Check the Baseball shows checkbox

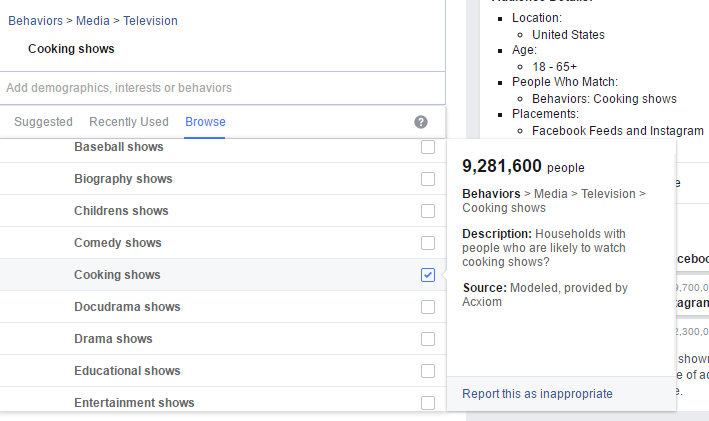428,147
